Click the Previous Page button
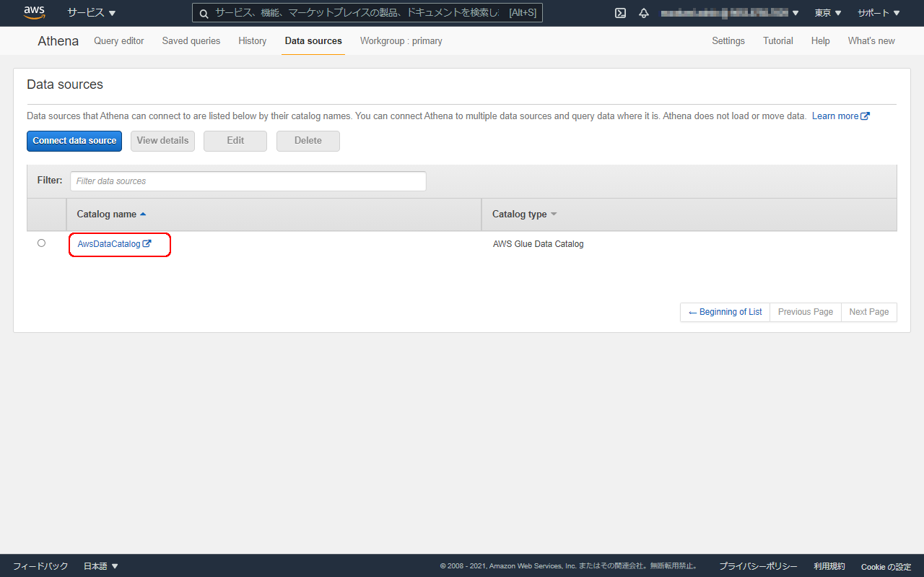Screen dimensions: 924x577 [806, 312]
